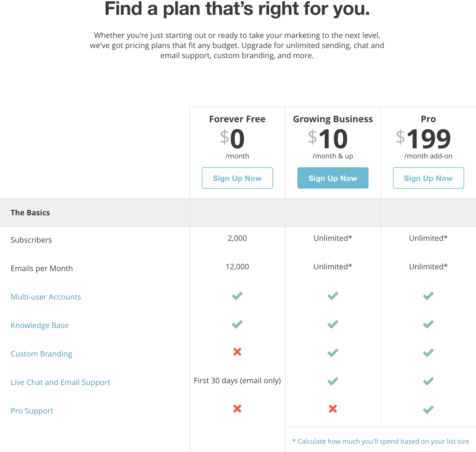This screenshot has height=452, width=476.
Task: Open the Pro Support link
Action: (32, 411)
